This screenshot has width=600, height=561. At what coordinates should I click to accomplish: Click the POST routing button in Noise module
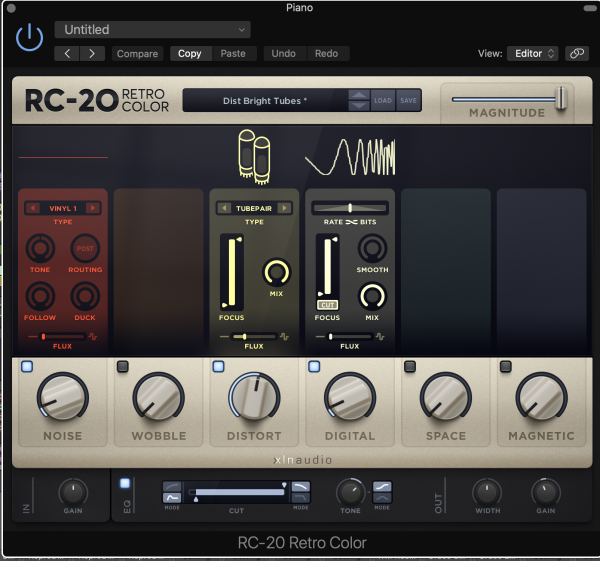click(86, 248)
